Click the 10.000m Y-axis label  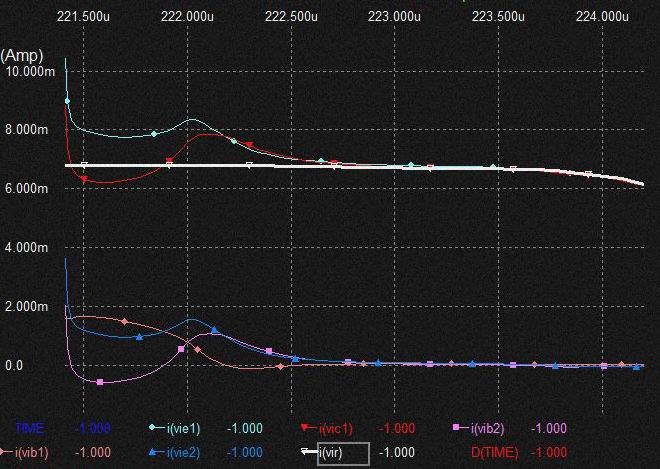pyautogui.click(x=30, y=72)
